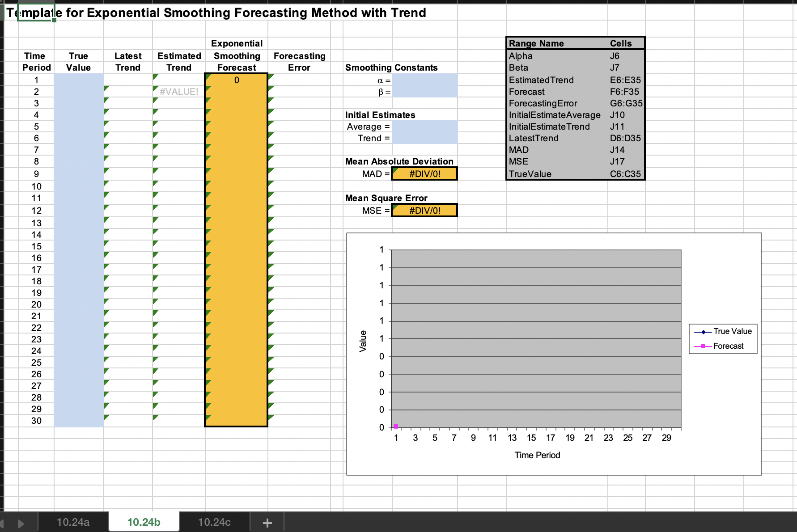Select 'InitialEstimateTrend' range name
The image size is (797, 532).
pyautogui.click(x=549, y=127)
